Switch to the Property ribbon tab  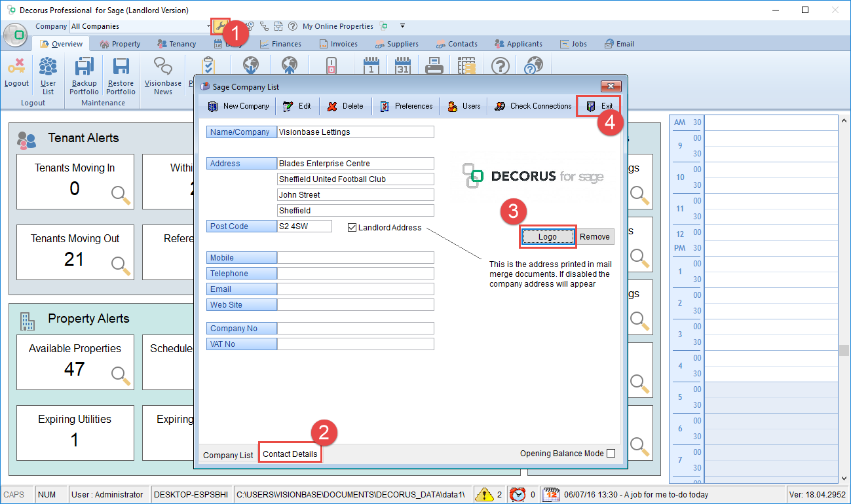[x=121, y=44]
